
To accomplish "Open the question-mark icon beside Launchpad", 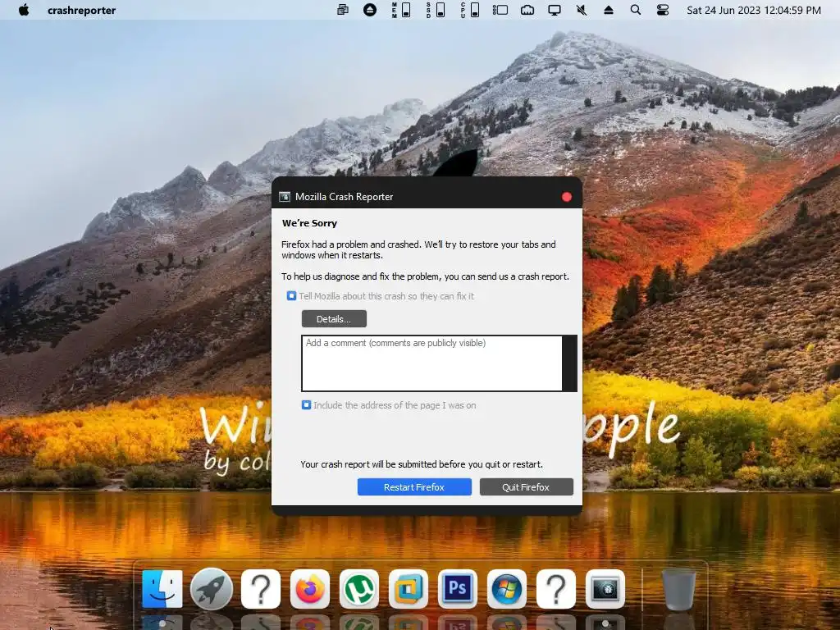I will tap(261, 589).
